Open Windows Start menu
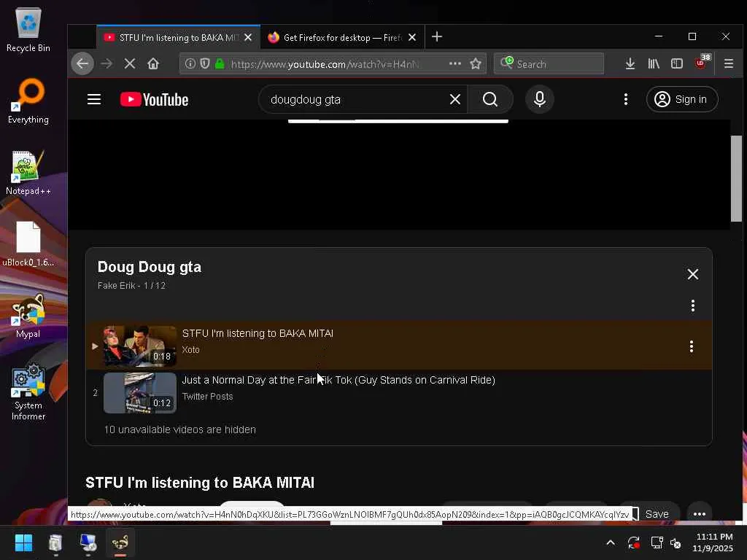This screenshot has height=560, width=747. pos(23,542)
